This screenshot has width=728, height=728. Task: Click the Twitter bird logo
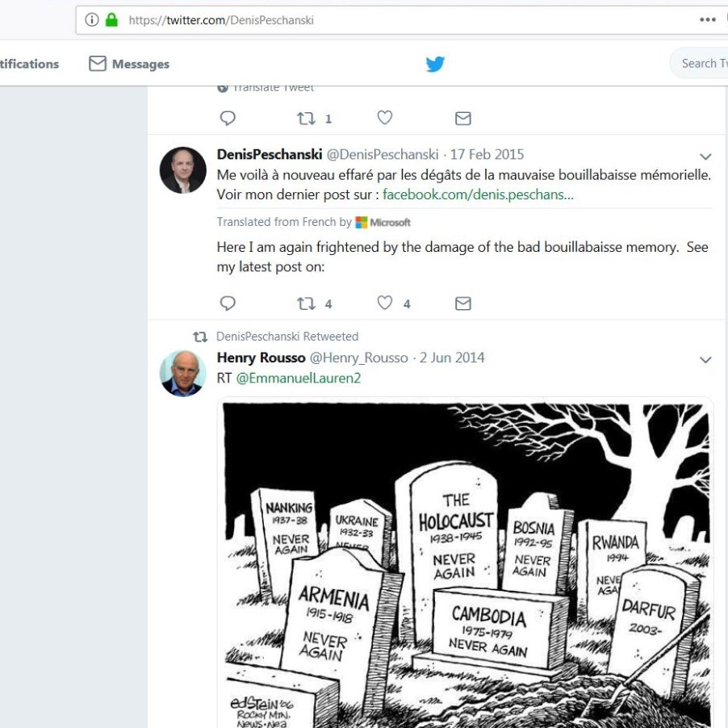435,64
